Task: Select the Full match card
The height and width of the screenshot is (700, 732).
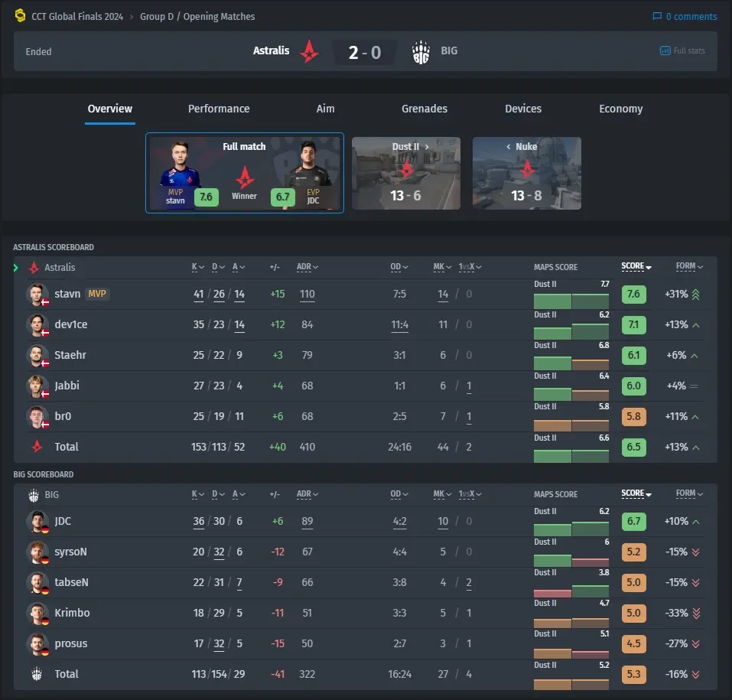Action: pyautogui.click(x=245, y=173)
